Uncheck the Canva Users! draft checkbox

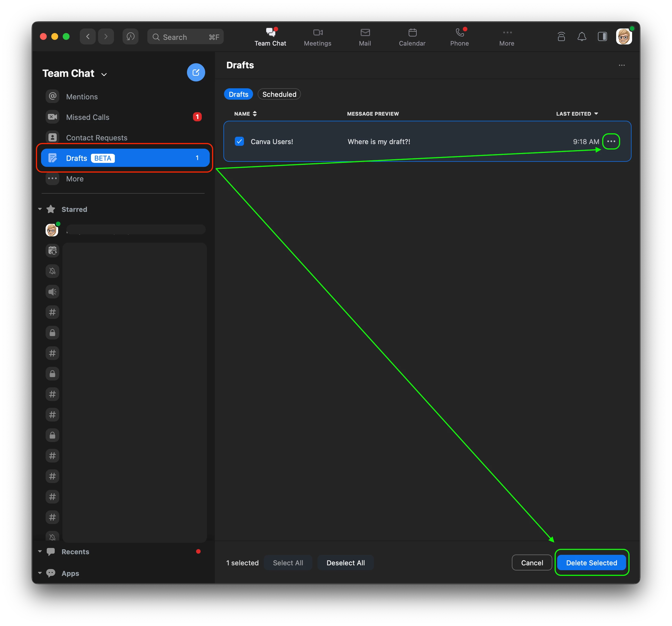pyautogui.click(x=239, y=141)
